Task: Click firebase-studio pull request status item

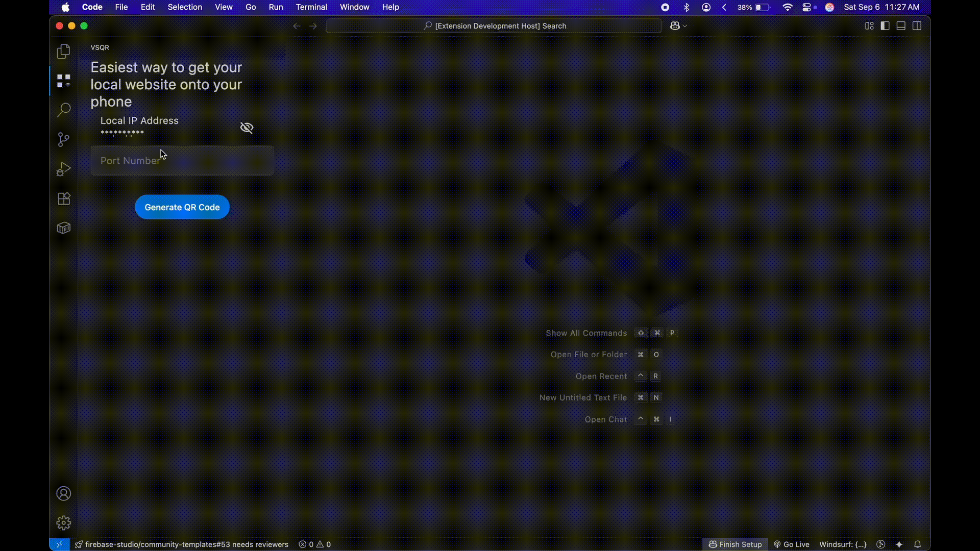Action: click(181, 544)
